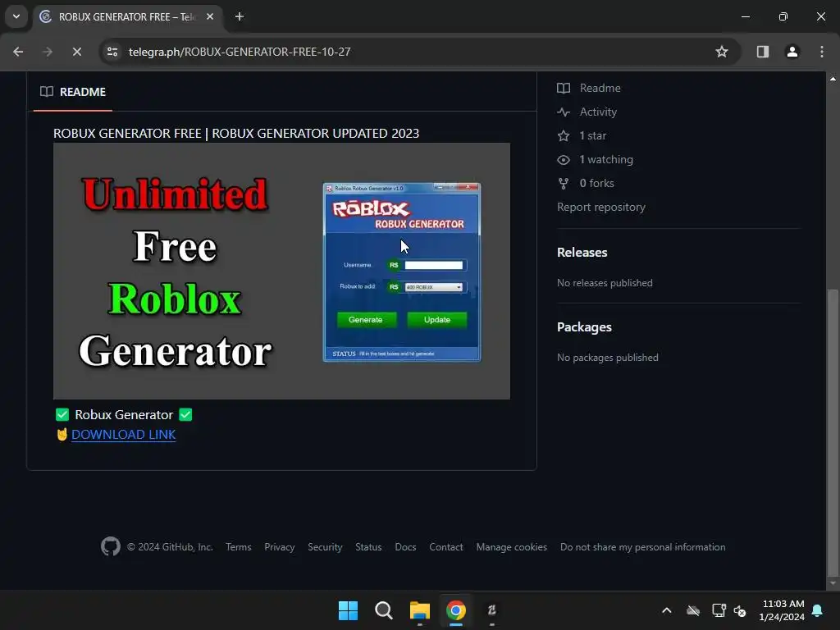Open File Explorer from taskbar
840x630 pixels.
coord(420,610)
